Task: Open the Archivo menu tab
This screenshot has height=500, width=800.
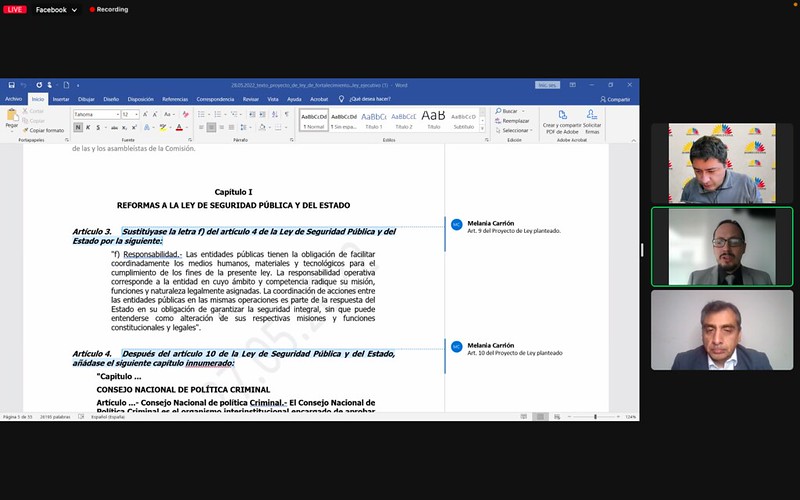Action: [x=14, y=99]
